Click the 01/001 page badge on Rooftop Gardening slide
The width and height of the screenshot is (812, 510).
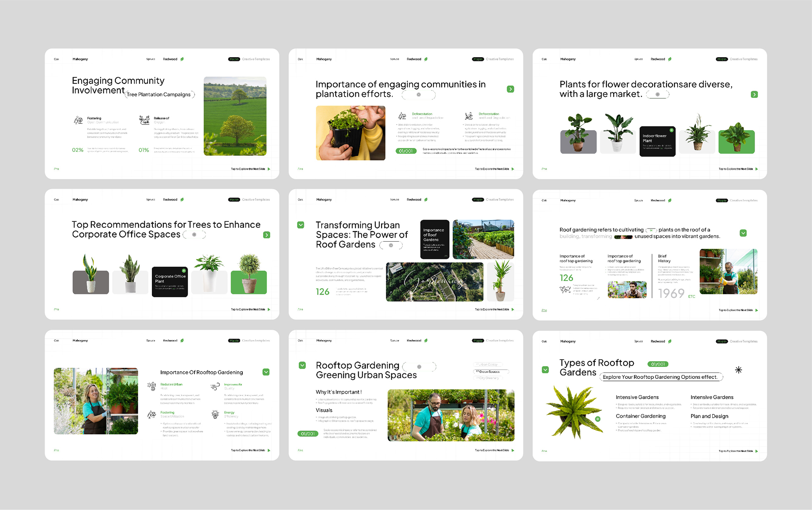(307, 433)
